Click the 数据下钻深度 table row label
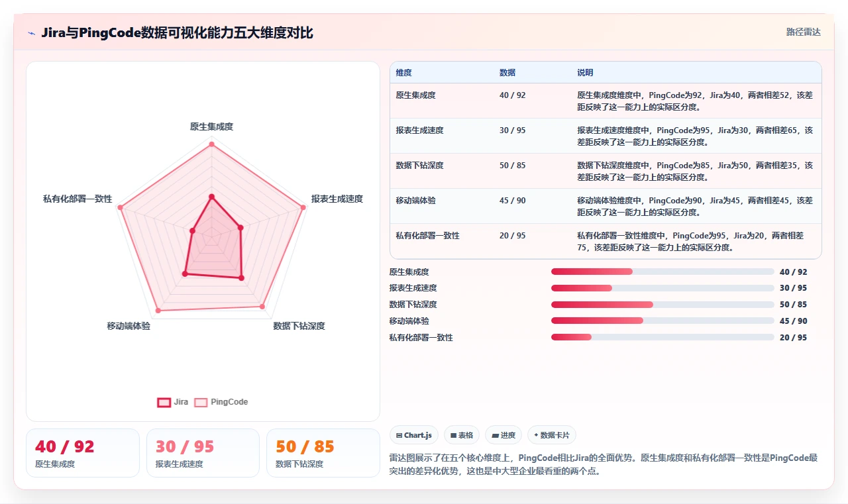Viewport: 848px width, 504px height. 420,166
